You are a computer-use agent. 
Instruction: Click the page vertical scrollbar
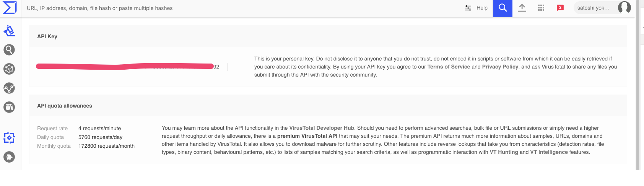[638, 85]
